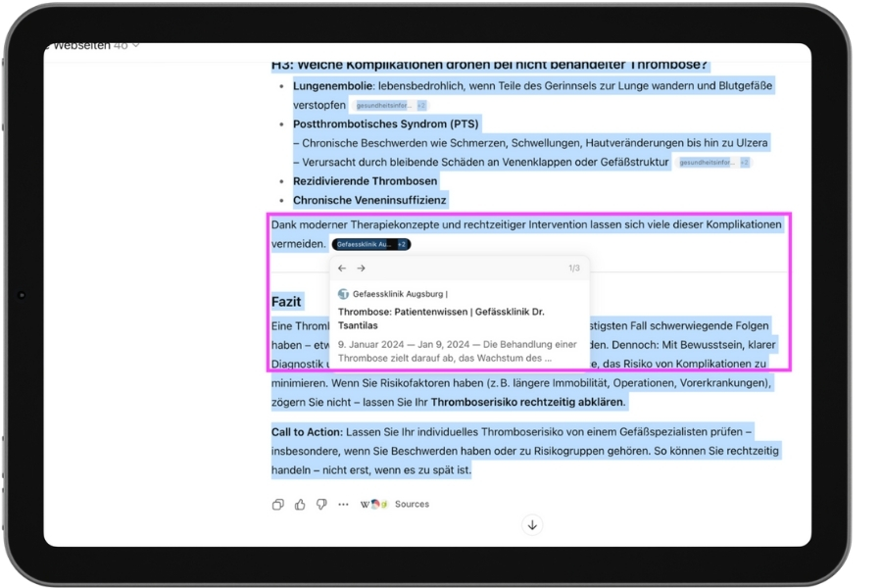Expand the +2 badge after Gefäßstruktur citation
Image resolution: width=882 pixels, height=588 pixels.
(x=744, y=163)
